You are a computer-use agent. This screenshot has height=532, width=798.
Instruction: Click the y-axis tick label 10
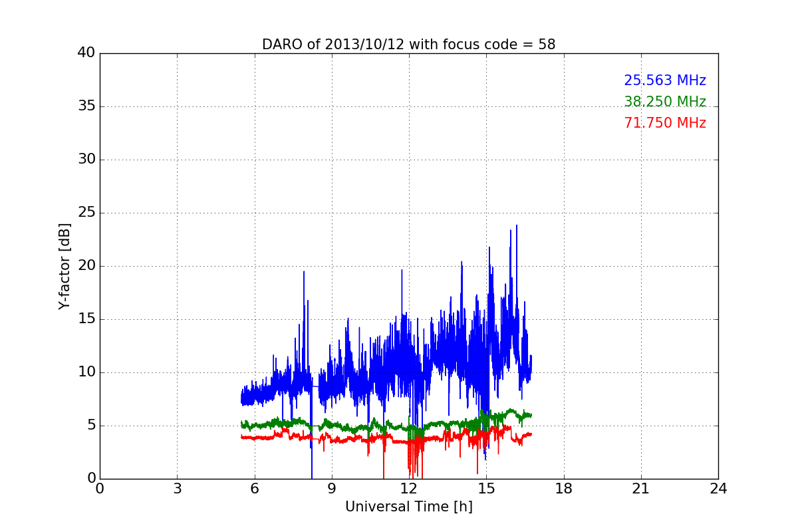pos(86,372)
